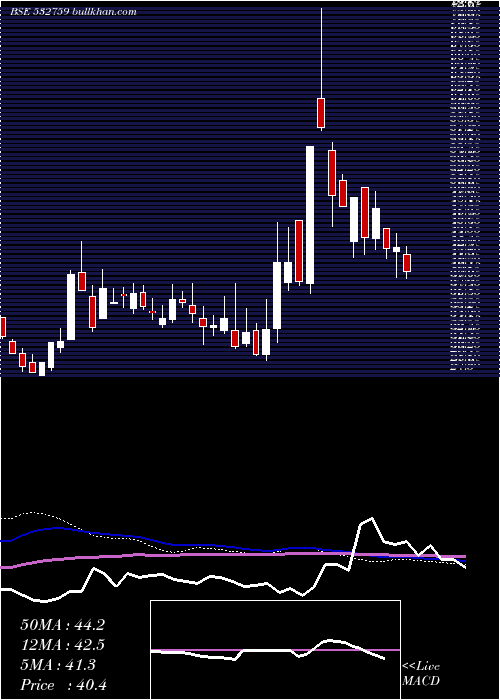This screenshot has height=700, width=500.
Task: Click the BSE 532759 bullkhan.com title text
Action: click(74, 12)
